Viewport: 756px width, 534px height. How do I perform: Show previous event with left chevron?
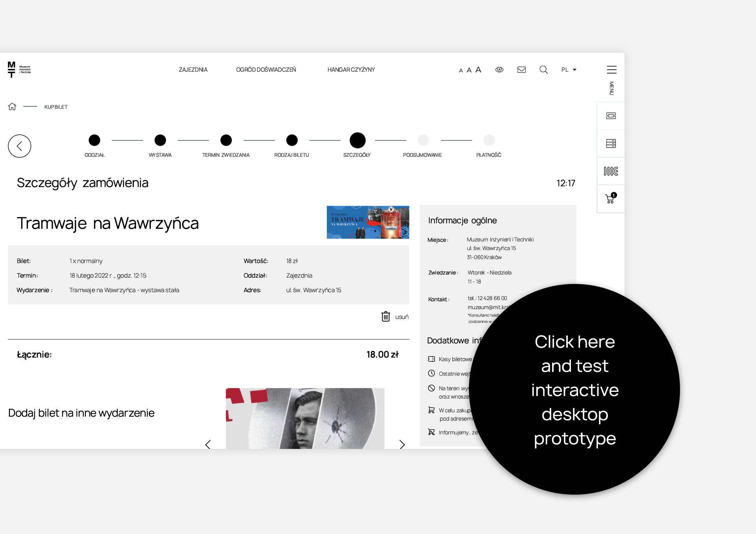click(208, 444)
